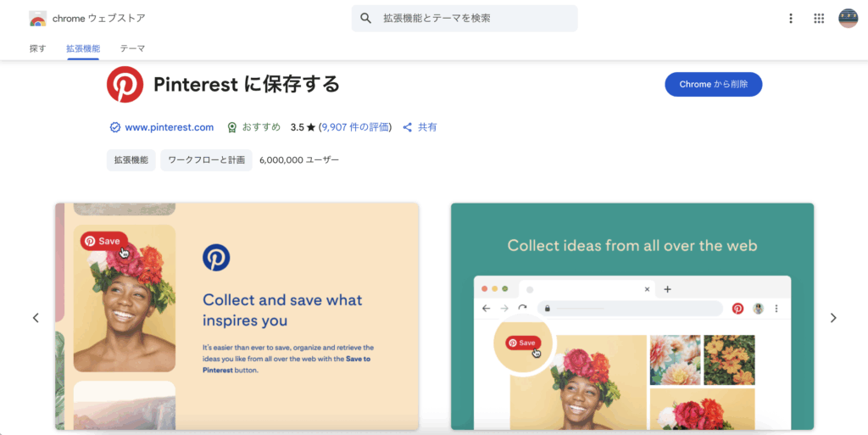Switch to the 探す tab
Viewport: 868px width, 435px height.
click(x=37, y=48)
